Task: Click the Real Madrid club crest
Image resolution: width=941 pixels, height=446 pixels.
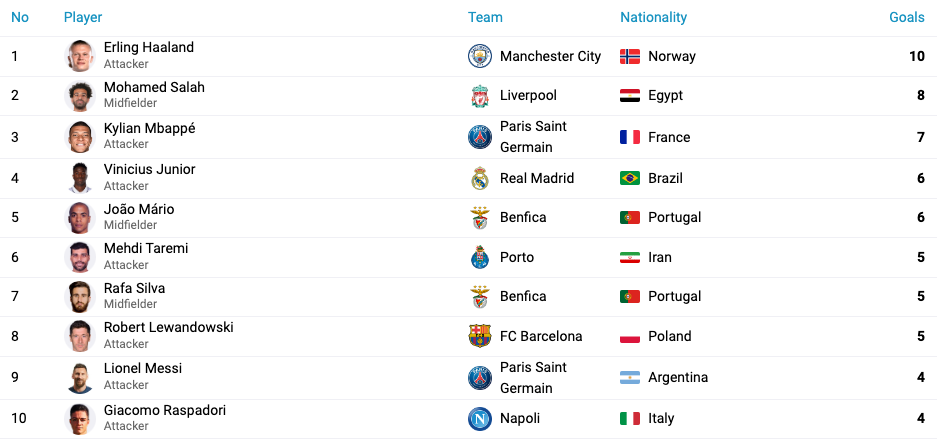Action: click(480, 178)
